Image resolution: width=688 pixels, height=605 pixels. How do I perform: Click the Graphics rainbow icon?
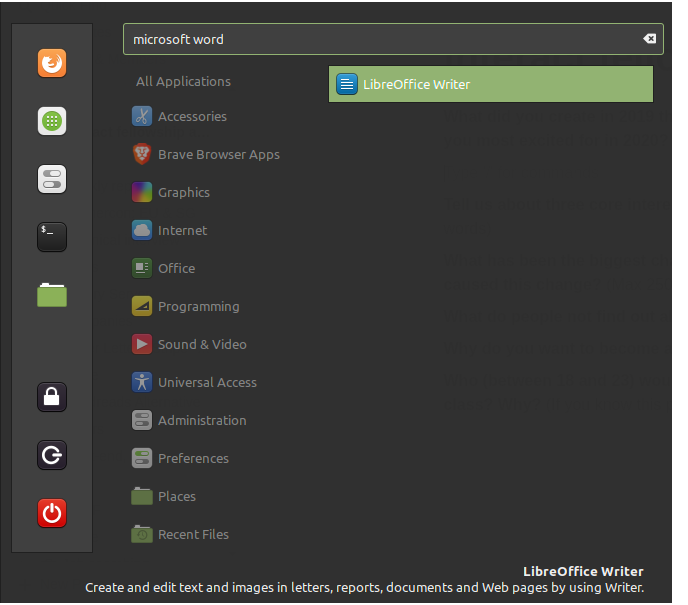pyautogui.click(x=142, y=192)
